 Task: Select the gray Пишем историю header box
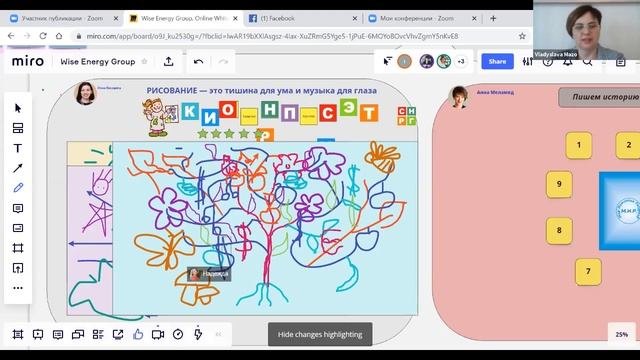599,97
